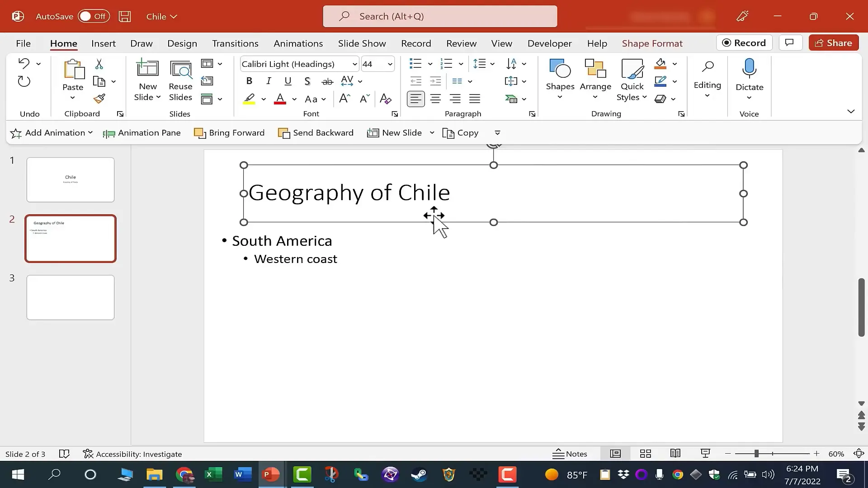Click the Strikethrough icon
The image size is (868, 488).
click(x=327, y=81)
